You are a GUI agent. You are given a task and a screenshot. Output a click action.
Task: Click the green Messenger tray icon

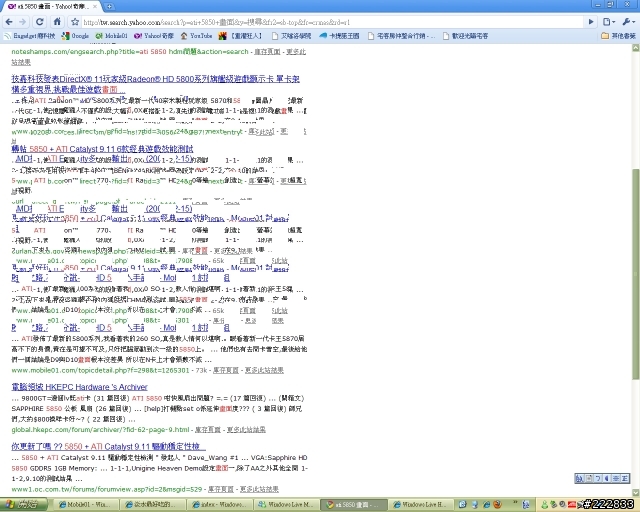(x=544, y=505)
